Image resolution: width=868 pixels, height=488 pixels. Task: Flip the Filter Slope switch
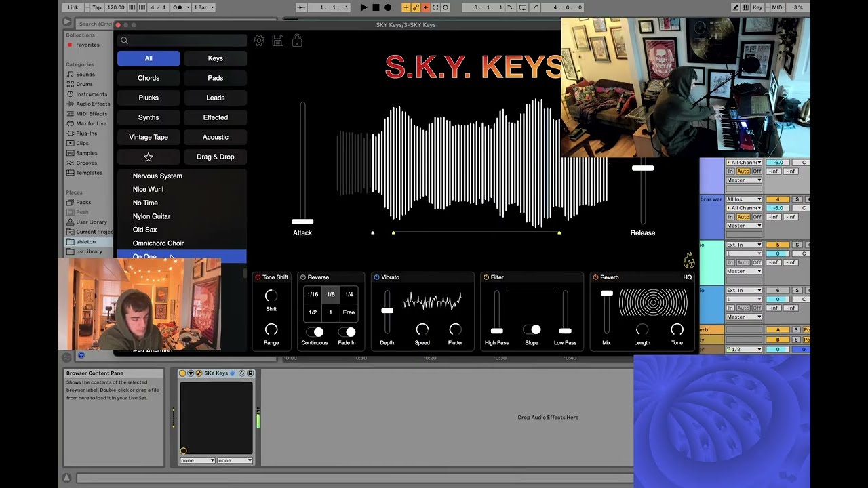(532, 329)
